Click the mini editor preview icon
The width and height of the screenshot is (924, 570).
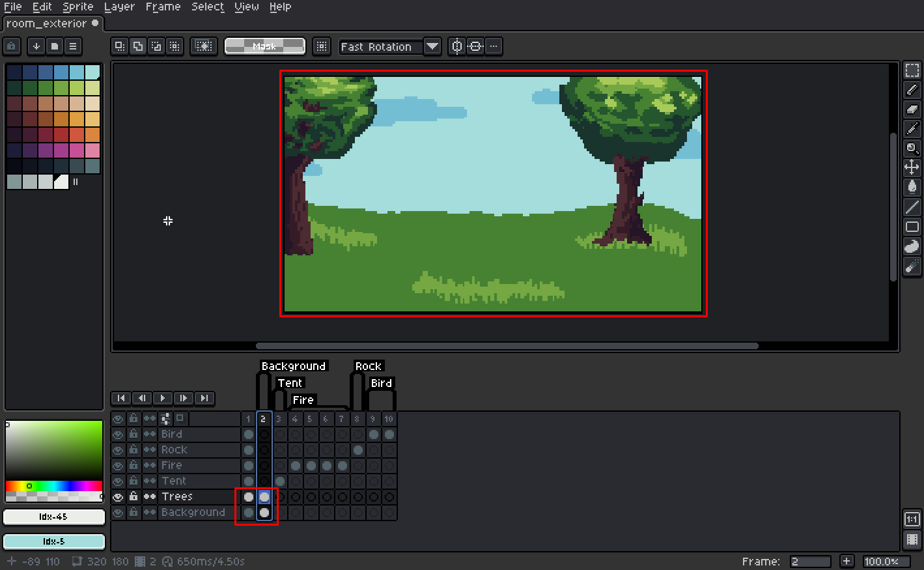click(x=912, y=539)
